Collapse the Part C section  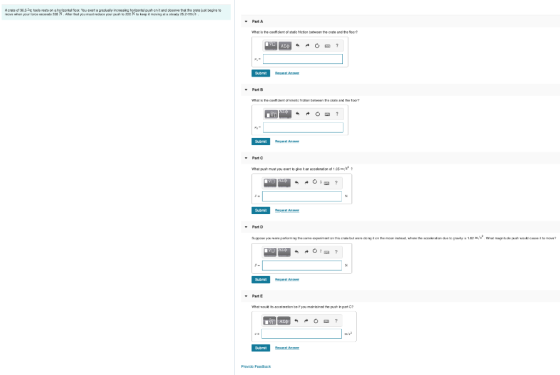[246, 158]
